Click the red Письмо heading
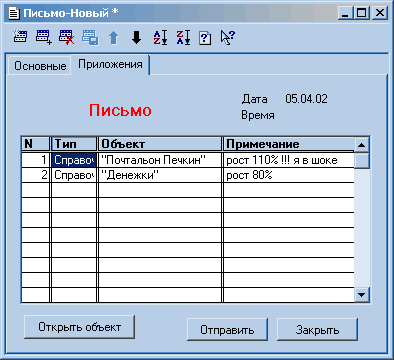This screenshot has width=394, height=360. pyautogui.click(x=120, y=110)
